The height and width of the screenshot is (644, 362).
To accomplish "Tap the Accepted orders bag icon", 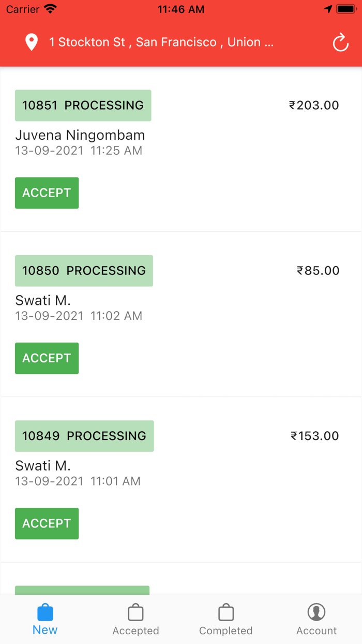I will point(135,612).
